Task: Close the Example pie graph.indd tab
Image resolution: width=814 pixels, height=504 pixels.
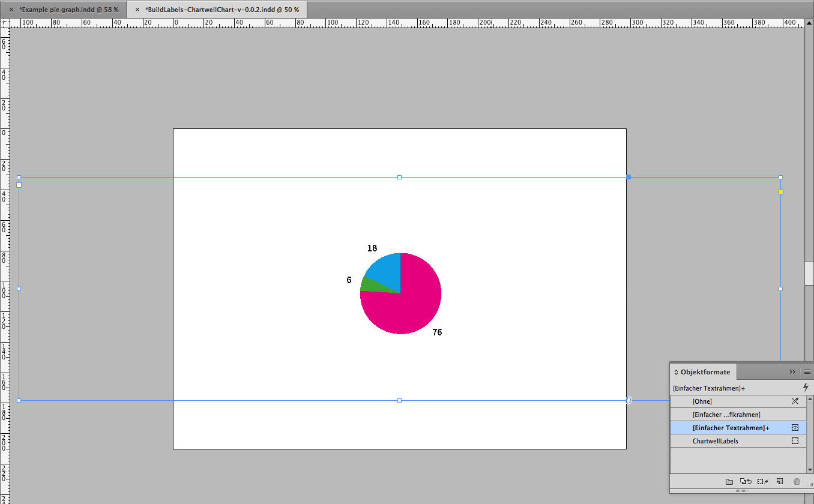Action: pyautogui.click(x=12, y=10)
